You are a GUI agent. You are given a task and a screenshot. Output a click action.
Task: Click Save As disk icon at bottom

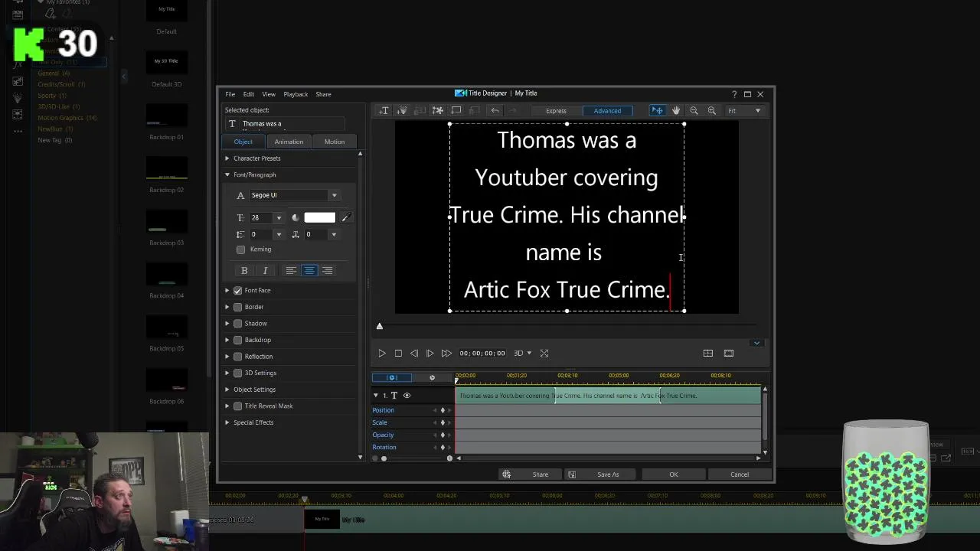[x=571, y=474]
